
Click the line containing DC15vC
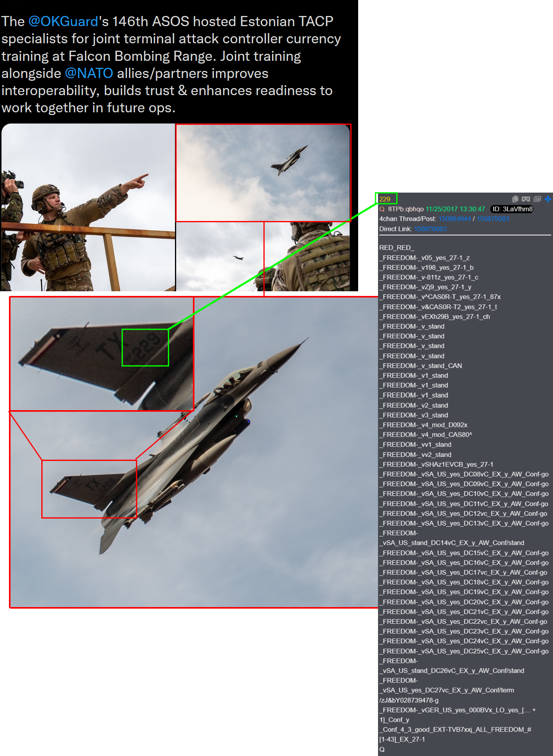tap(464, 553)
